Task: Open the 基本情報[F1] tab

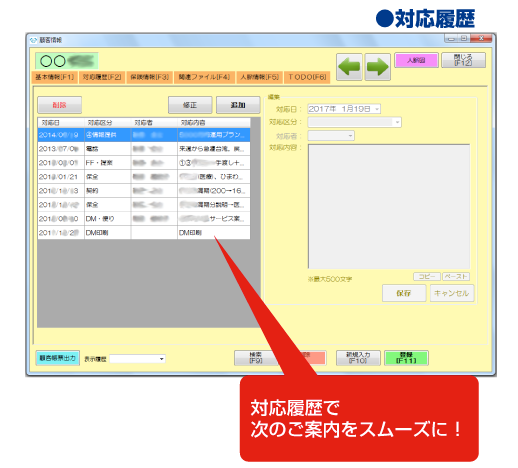Action: [55, 77]
